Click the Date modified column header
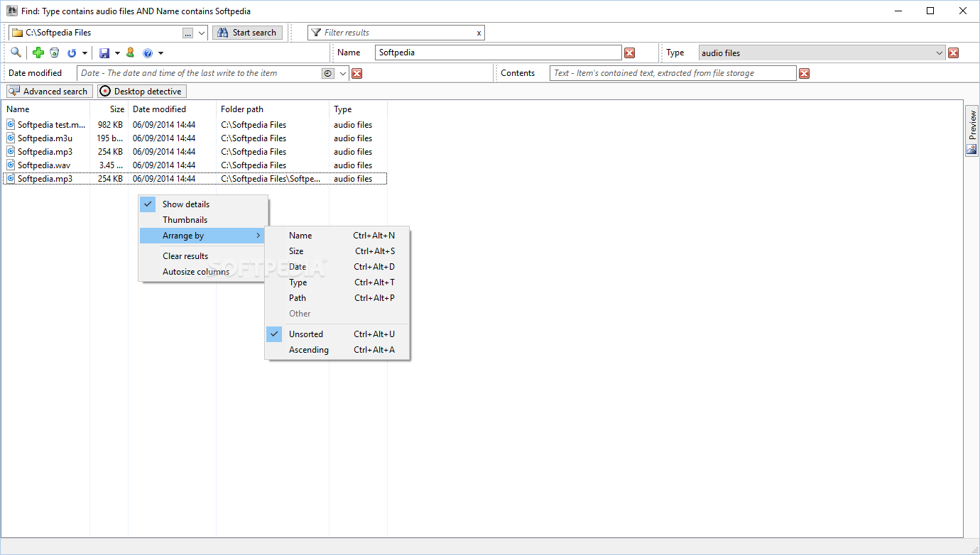Screen dimensions: 980x555 172,109
